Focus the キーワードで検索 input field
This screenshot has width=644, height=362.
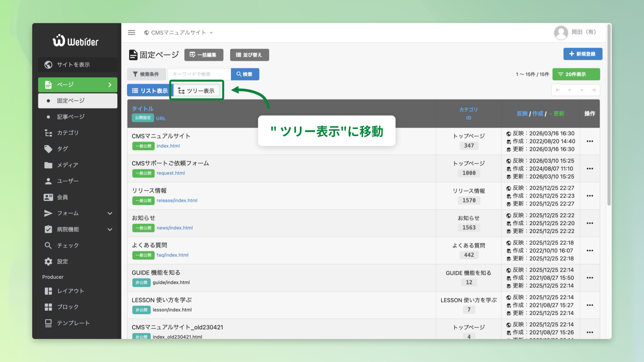[x=199, y=74]
